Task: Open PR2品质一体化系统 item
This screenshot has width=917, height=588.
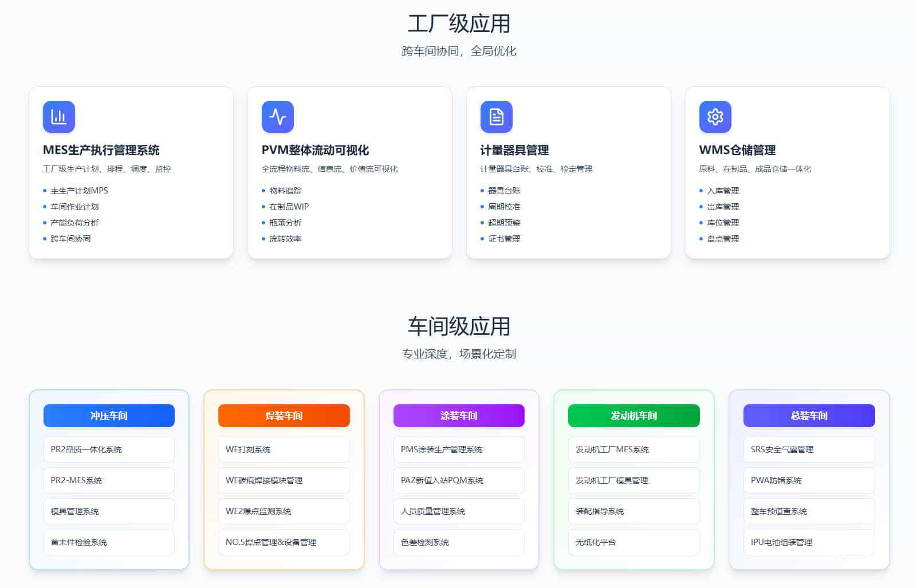Action: pos(109,449)
